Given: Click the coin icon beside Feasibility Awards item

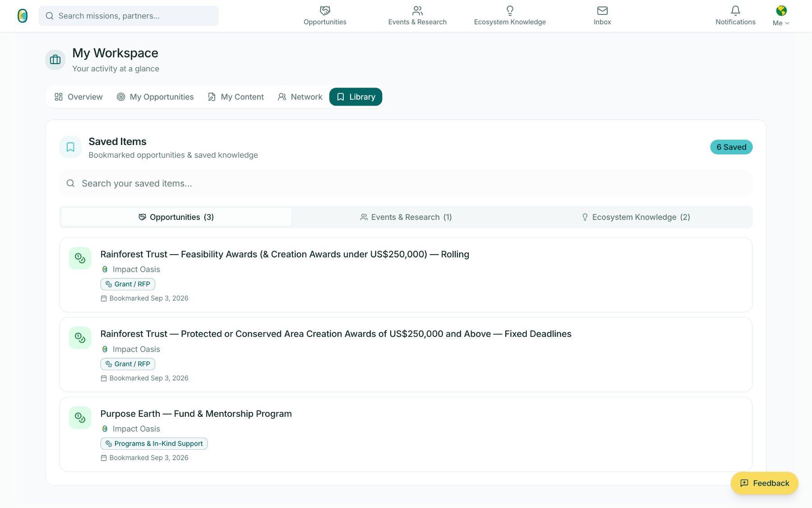Looking at the screenshot, I should click(x=80, y=258).
